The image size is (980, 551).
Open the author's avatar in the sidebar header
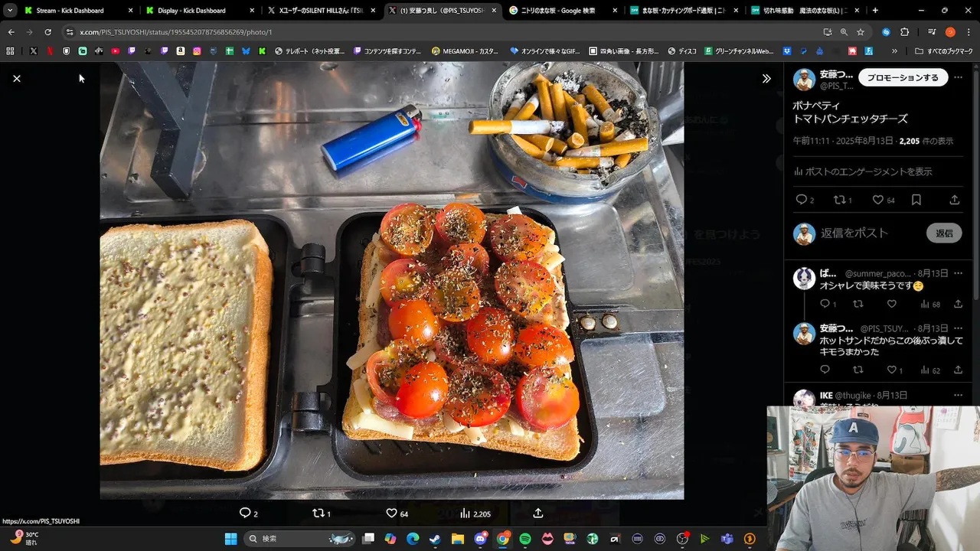804,79
